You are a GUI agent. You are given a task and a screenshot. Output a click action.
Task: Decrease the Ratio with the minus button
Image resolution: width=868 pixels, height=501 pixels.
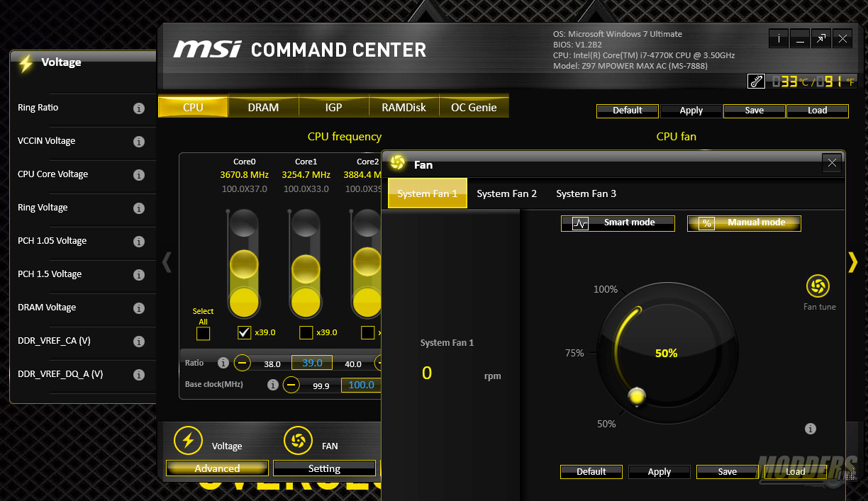[x=243, y=363]
